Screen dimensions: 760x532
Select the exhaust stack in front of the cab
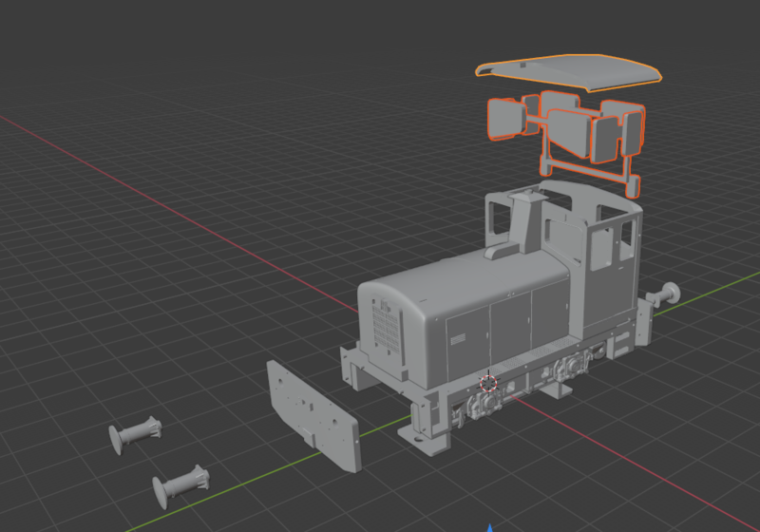click(523, 221)
